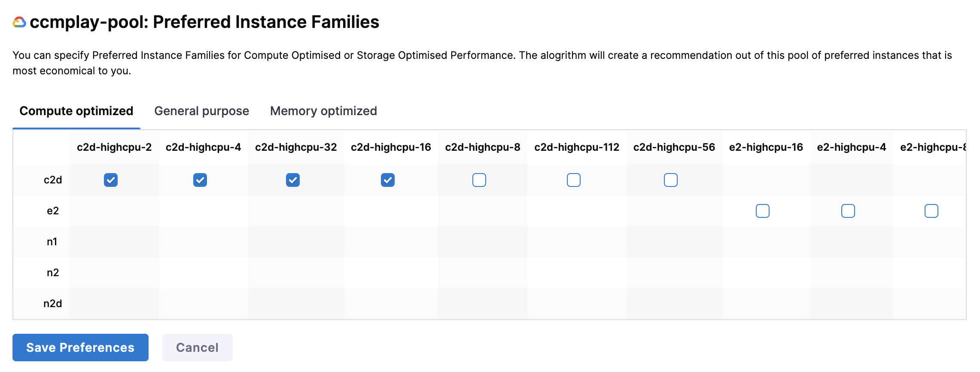Screen dimensions: 980x372
Task: Click the n2d family row label
Action: [53, 304]
